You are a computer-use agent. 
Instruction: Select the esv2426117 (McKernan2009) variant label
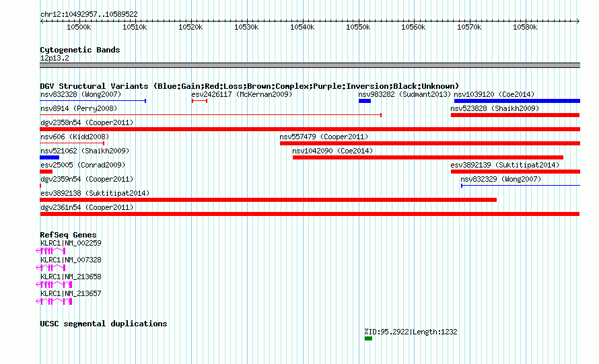click(x=242, y=94)
